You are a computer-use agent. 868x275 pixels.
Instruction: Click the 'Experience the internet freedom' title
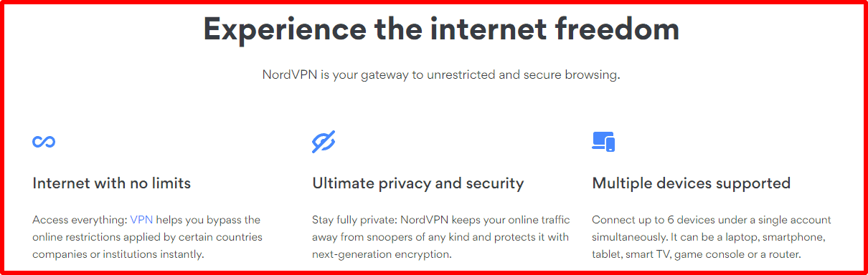coord(441,29)
